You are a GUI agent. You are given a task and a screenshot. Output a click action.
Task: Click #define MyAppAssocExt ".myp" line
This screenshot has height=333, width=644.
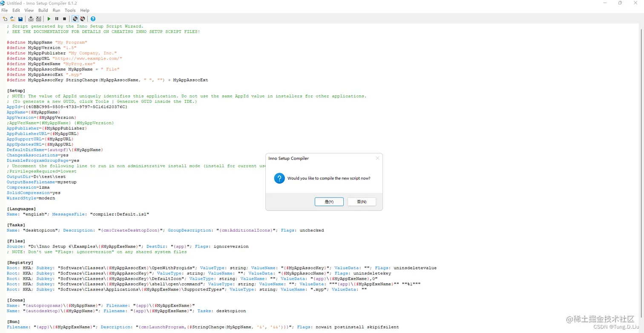tap(44, 75)
